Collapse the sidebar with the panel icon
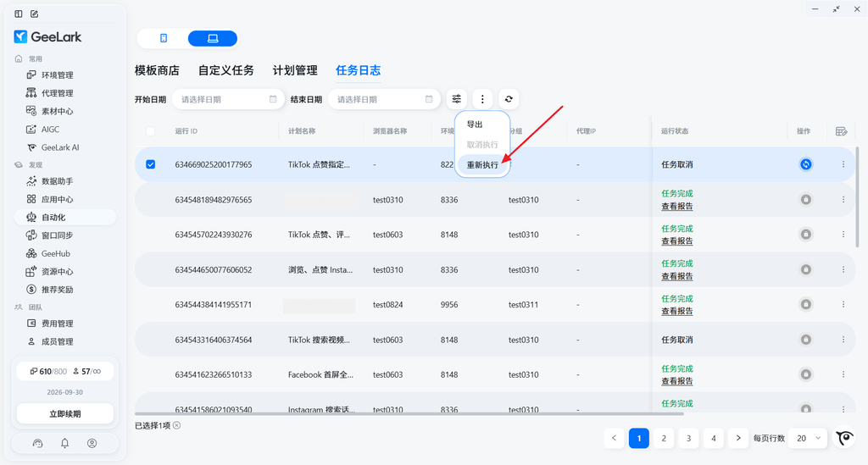Screen dimensions: 868x465 (19, 14)
